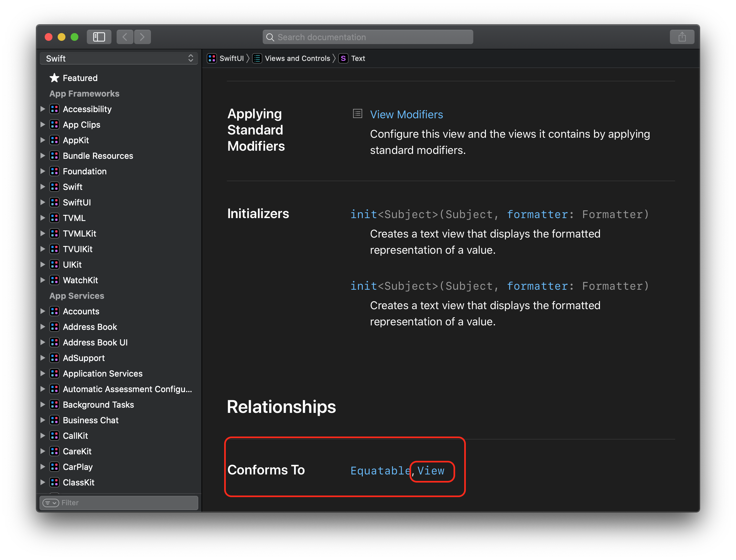The width and height of the screenshot is (736, 560).
Task: Select the UIKit sidebar item
Action: tap(72, 265)
